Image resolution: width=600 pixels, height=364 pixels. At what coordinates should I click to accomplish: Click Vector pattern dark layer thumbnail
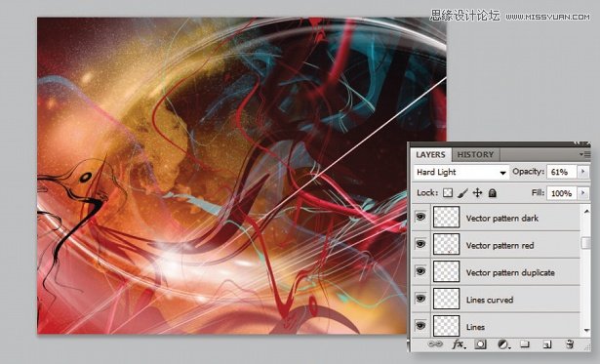tap(446, 218)
